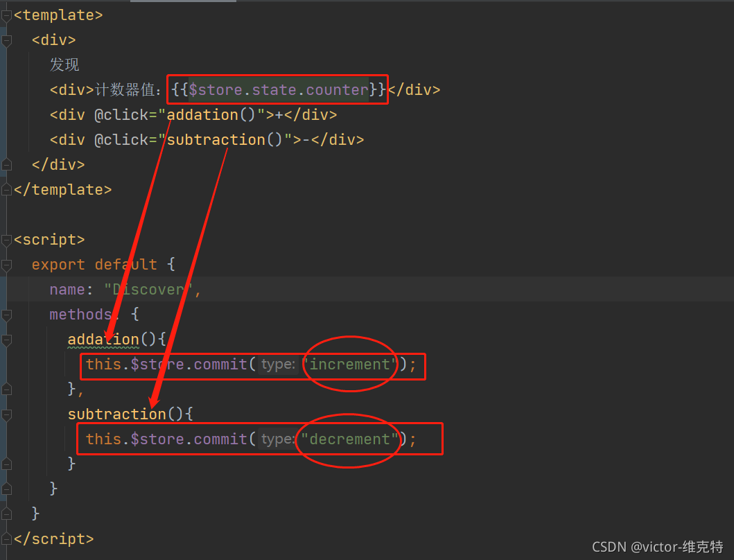Fold the export default block

point(6,265)
